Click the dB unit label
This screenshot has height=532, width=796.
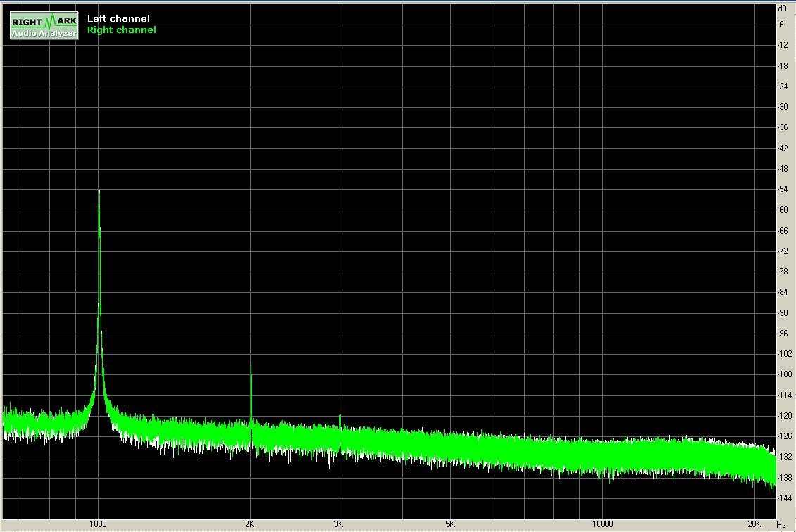click(782, 8)
